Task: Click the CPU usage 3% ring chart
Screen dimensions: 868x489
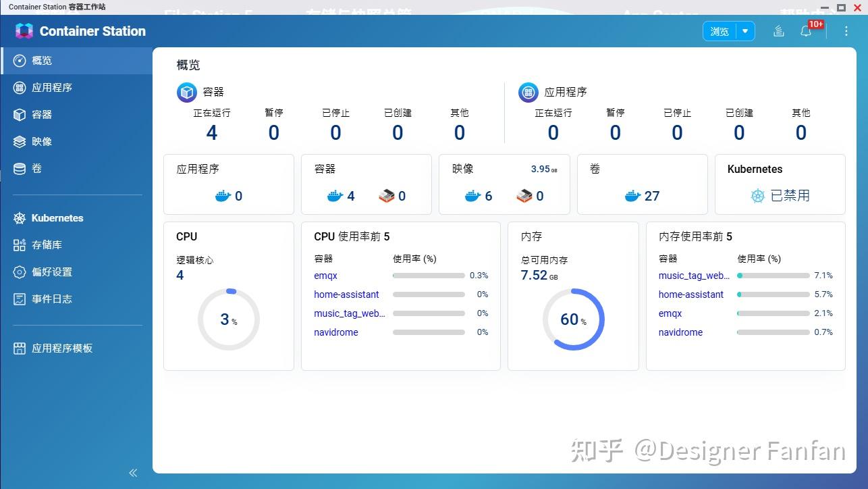Action: click(228, 319)
